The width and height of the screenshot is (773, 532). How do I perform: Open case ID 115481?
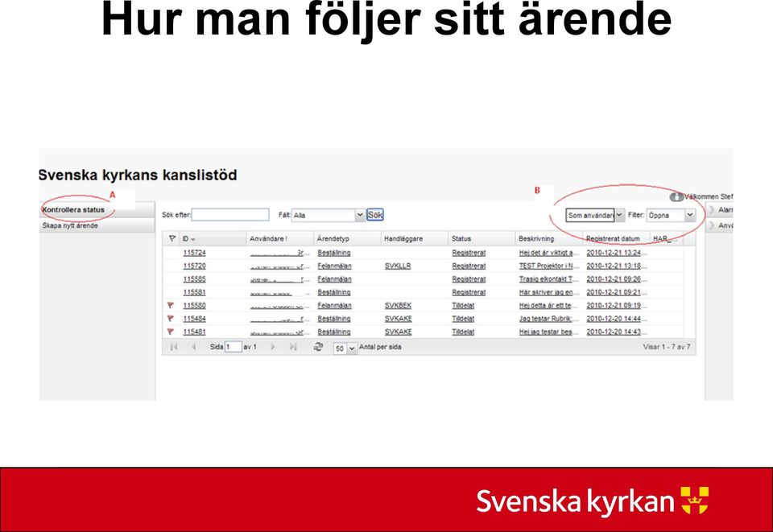click(x=194, y=332)
